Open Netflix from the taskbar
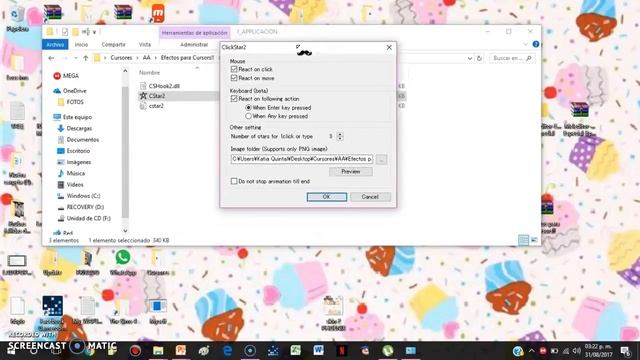Screen dimensions: 640x360 click(342, 351)
